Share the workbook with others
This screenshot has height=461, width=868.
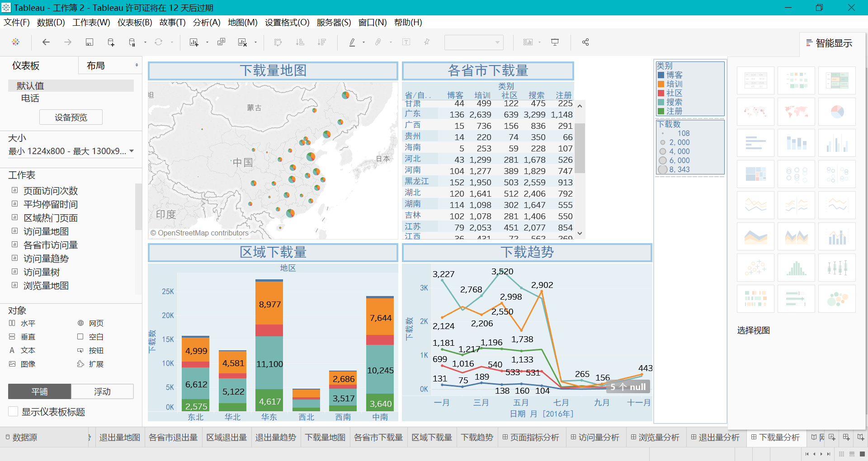pyautogui.click(x=585, y=42)
